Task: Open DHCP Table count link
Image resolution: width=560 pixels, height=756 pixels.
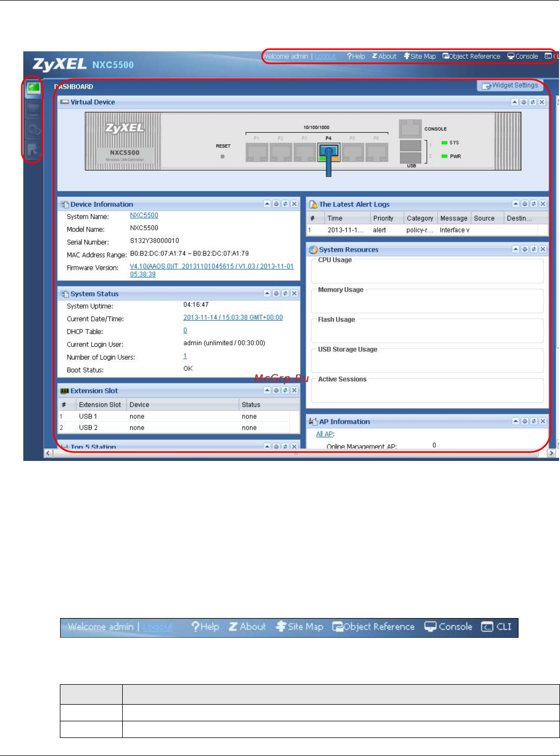Action: 185,331
